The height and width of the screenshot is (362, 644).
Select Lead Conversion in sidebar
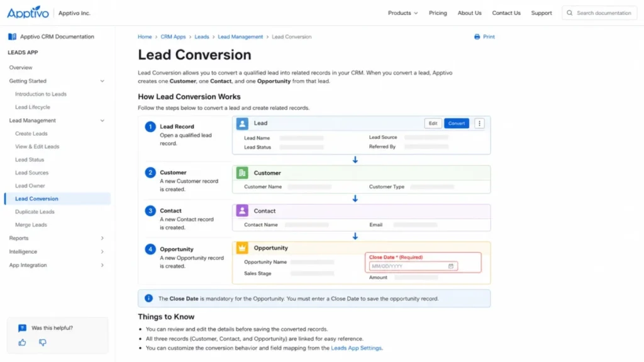click(57, 199)
